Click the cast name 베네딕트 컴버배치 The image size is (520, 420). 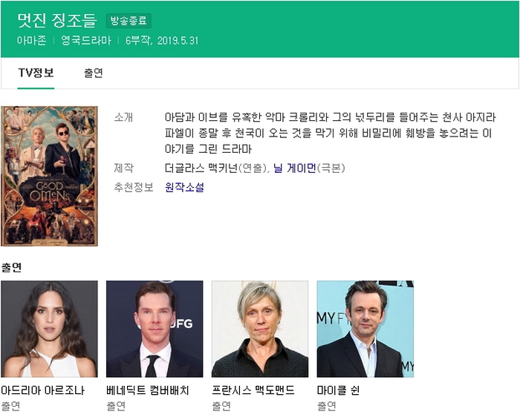click(149, 390)
